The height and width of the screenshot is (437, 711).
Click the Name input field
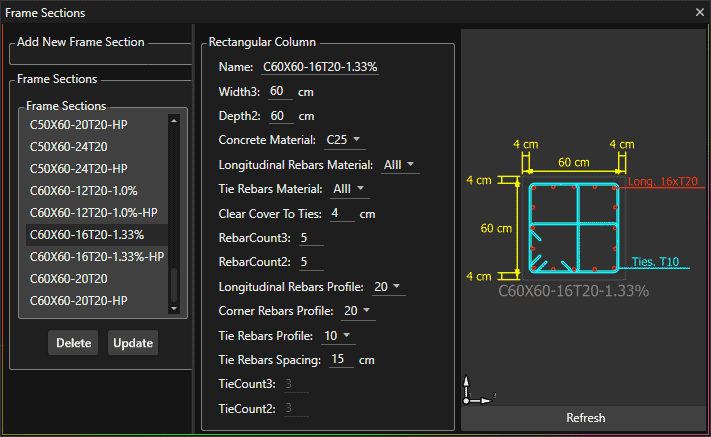click(320, 67)
